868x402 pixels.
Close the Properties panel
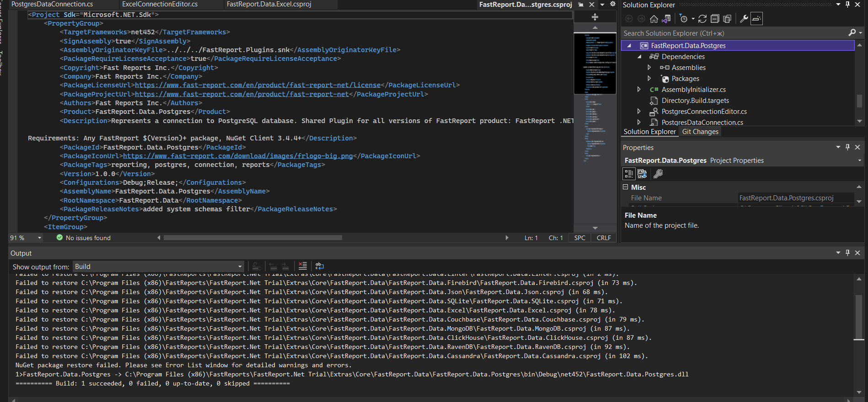pyautogui.click(x=857, y=147)
